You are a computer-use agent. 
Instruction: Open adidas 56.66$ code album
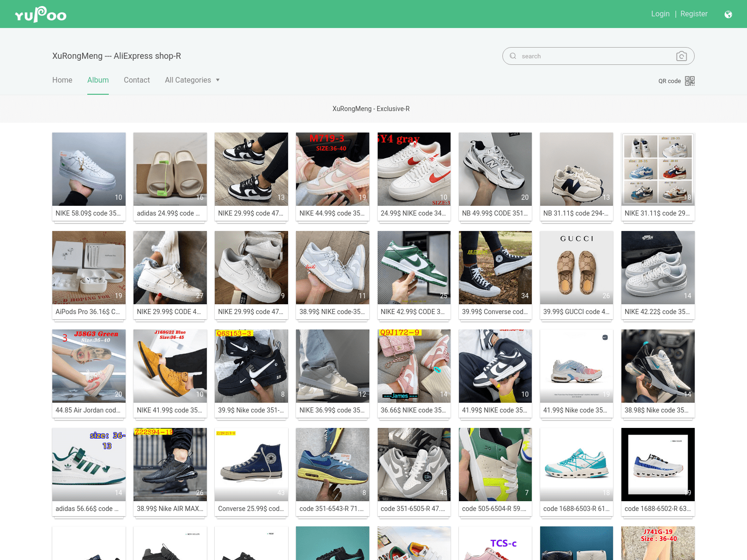click(x=89, y=472)
